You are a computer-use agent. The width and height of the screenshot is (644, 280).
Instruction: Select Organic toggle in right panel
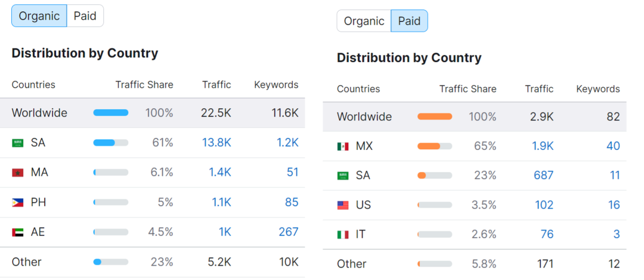click(x=364, y=21)
